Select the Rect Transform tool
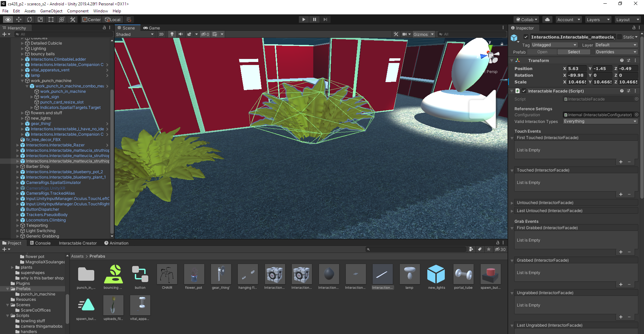This screenshot has width=644, height=334. pyautogui.click(x=51, y=19)
